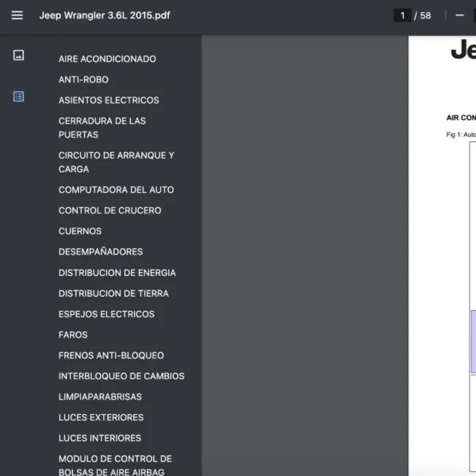Screen dimensions: 476x476
Task: Jump to DISTRIBUCION DE ENERGIA
Action: click(117, 272)
